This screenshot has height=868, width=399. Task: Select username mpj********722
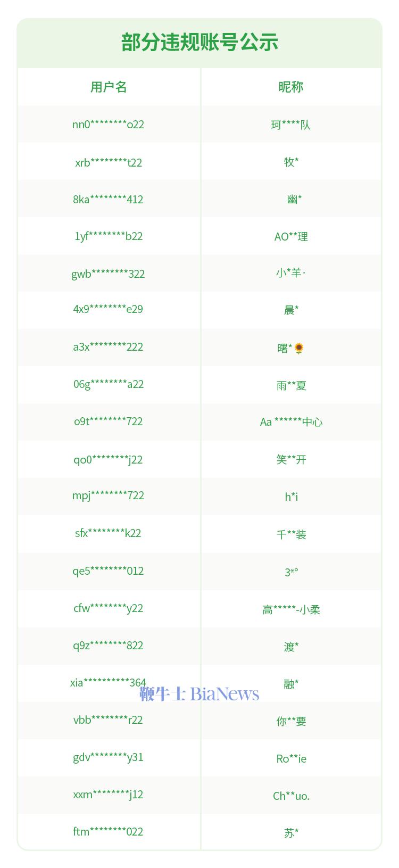tap(108, 495)
